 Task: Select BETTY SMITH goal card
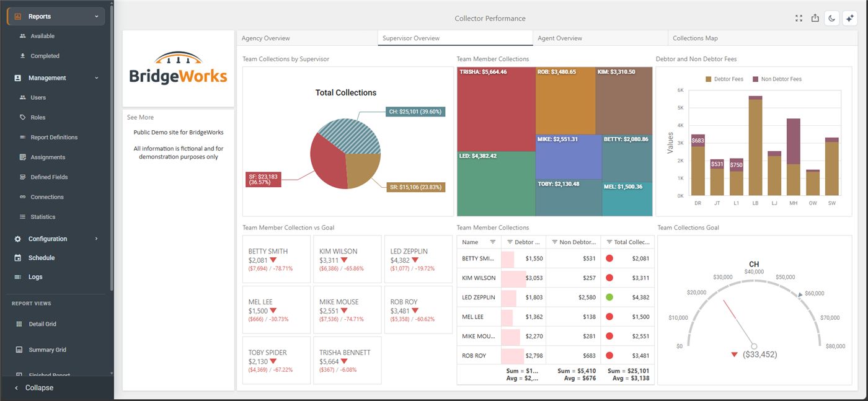(x=277, y=259)
